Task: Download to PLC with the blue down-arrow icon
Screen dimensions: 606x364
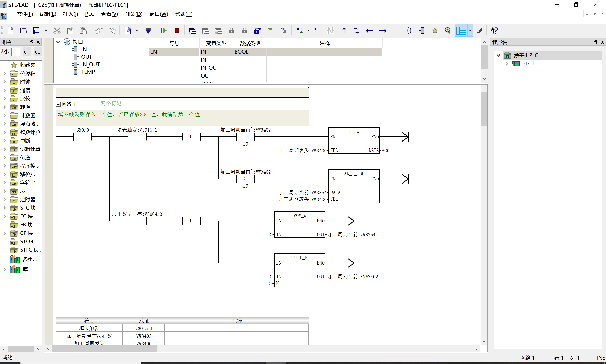Action: coord(148,31)
